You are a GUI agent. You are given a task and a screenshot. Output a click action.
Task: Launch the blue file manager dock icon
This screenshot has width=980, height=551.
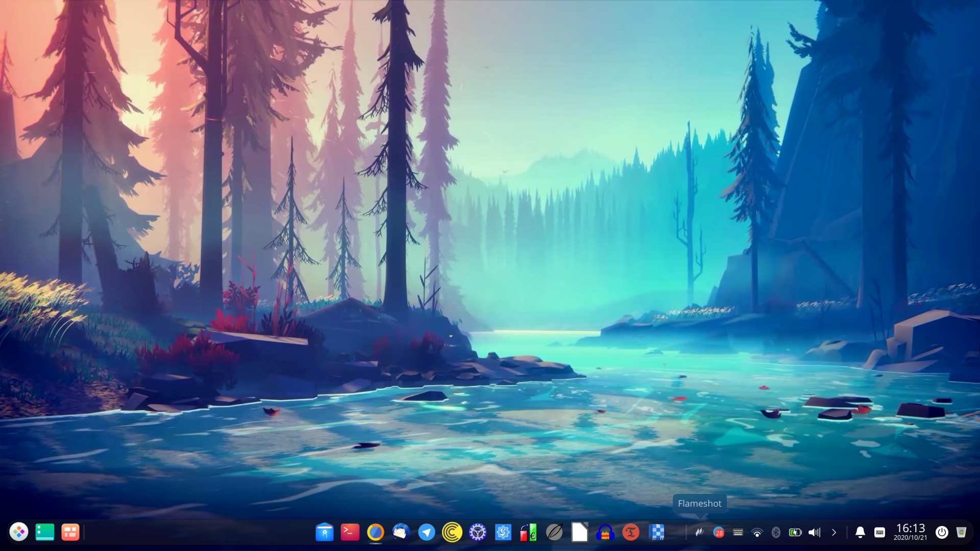[325, 532]
